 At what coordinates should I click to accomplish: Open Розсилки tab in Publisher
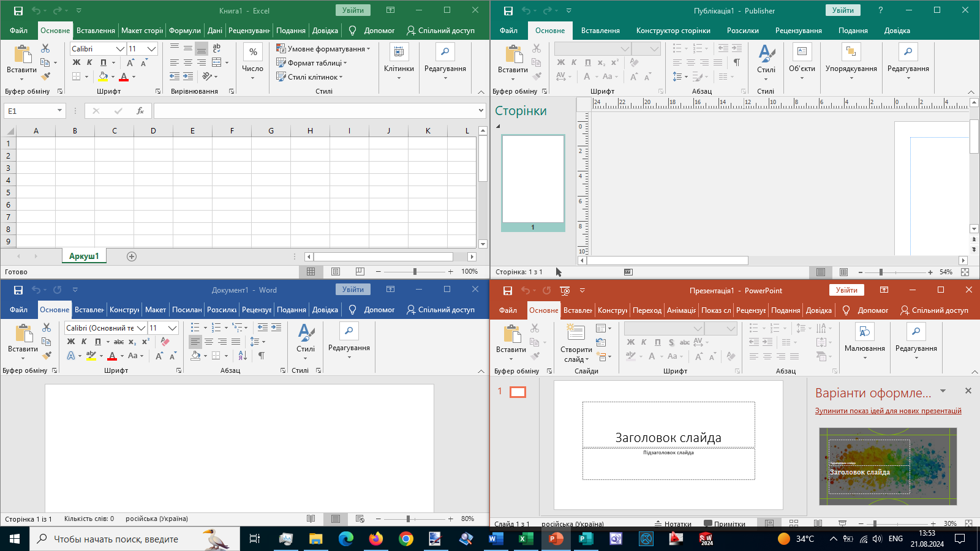coord(743,31)
